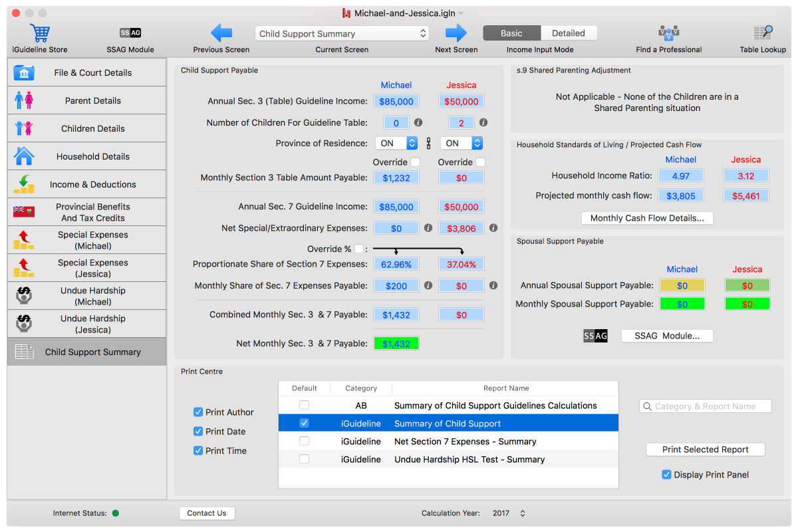
Task: Click info icon beside Michael's children count
Action: (x=418, y=122)
